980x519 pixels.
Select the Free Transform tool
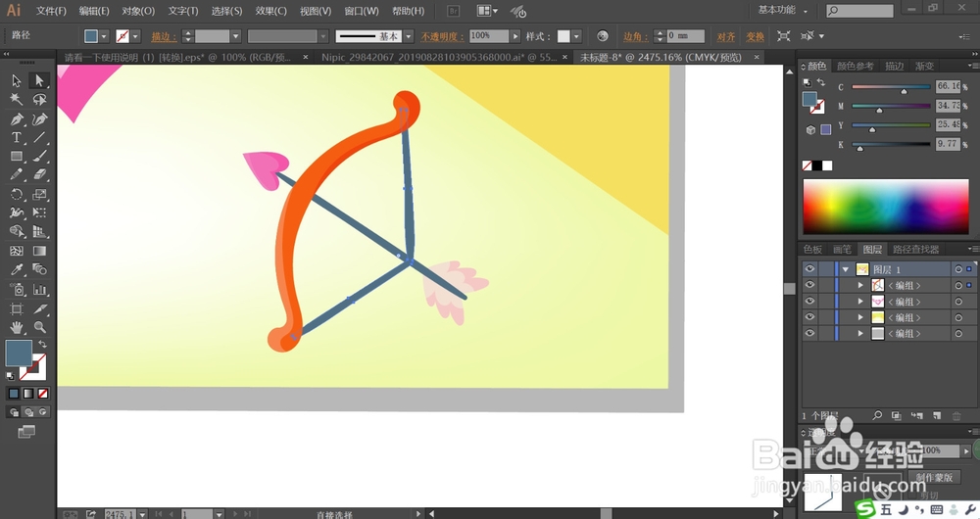pos(39,212)
